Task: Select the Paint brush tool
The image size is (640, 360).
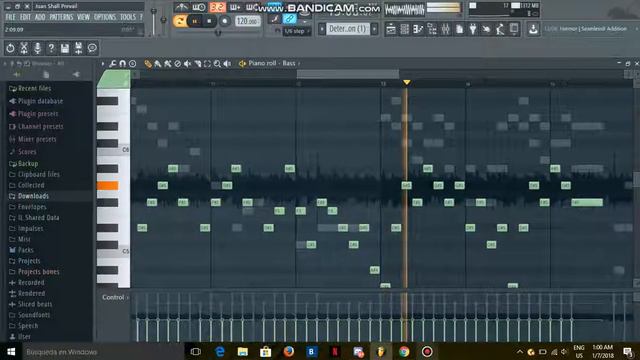Action: (158, 64)
